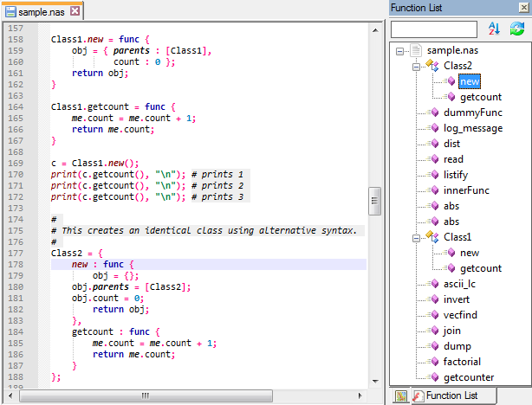Click the vertical scrollbar thumb

coord(375,201)
